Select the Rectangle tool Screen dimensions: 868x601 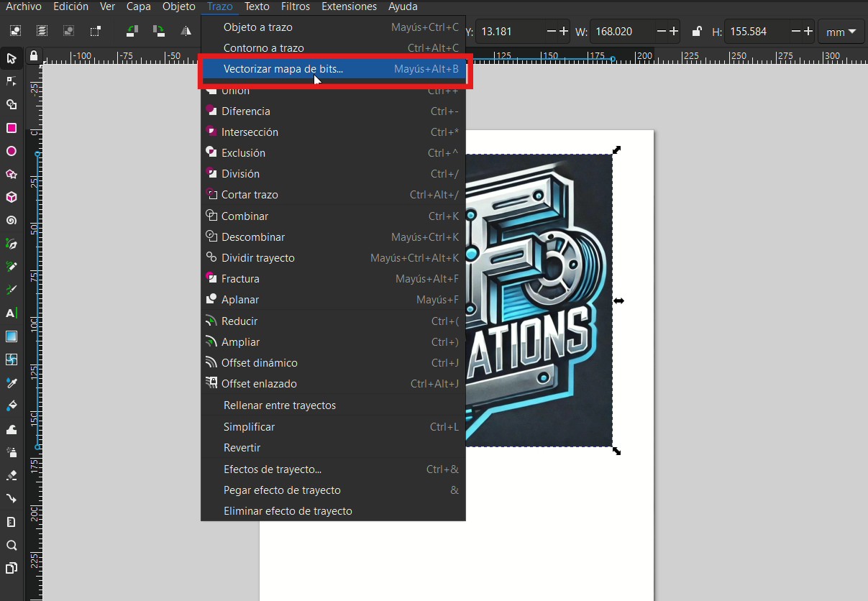pos(12,128)
